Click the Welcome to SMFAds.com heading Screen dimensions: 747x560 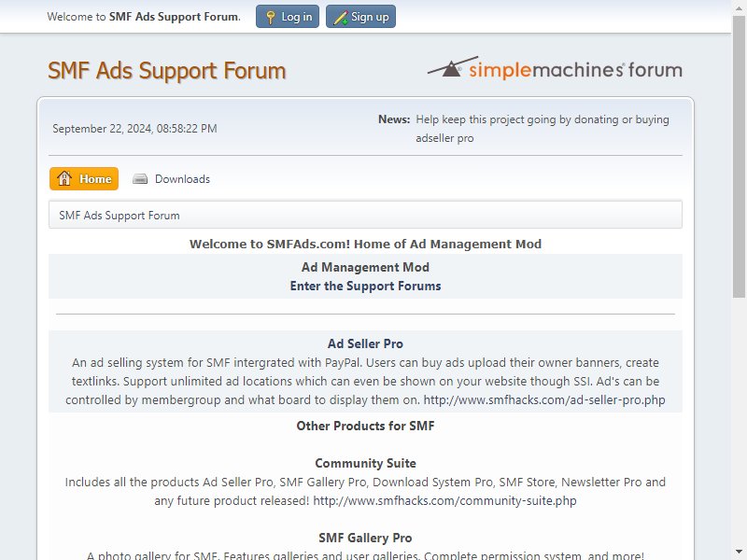[365, 244]
